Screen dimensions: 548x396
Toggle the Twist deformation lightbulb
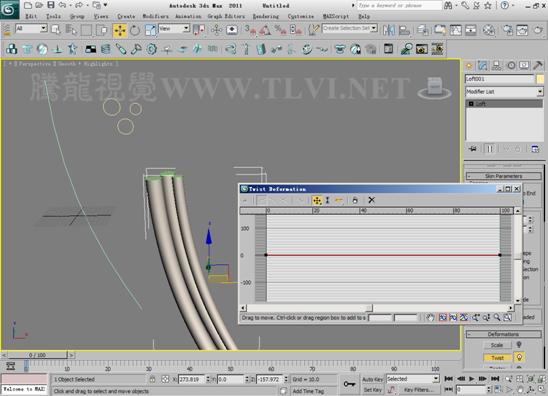point(519,357)
